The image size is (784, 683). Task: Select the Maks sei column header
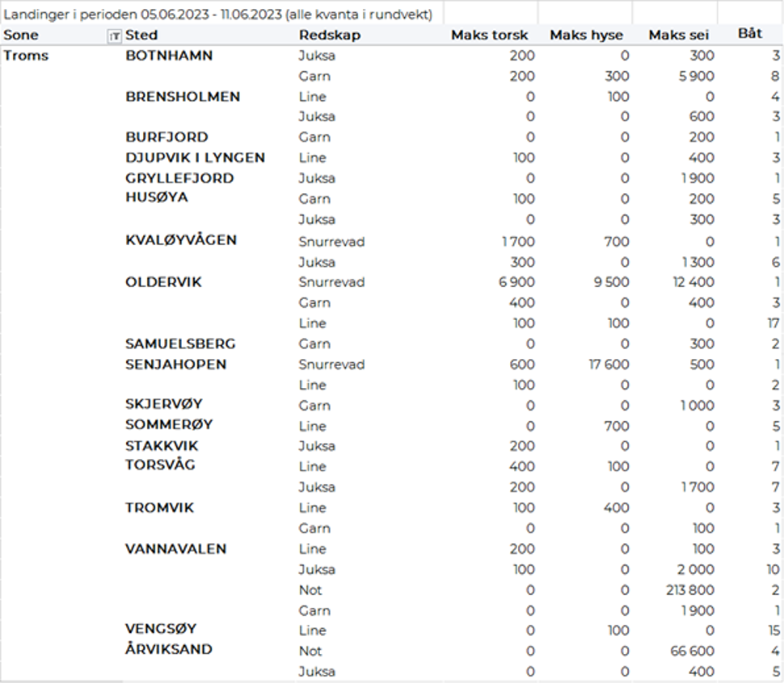click(x=678, y=35)
